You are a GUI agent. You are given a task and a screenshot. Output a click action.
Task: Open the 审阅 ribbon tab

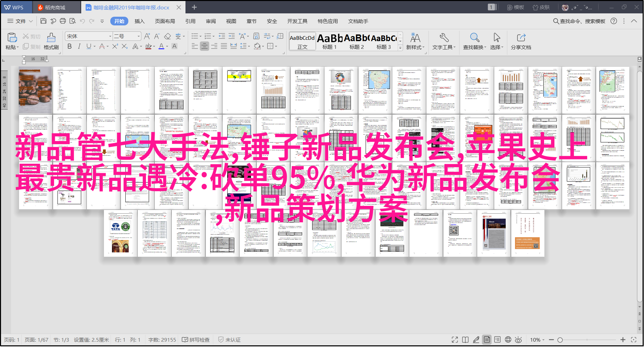coord(211,21)
